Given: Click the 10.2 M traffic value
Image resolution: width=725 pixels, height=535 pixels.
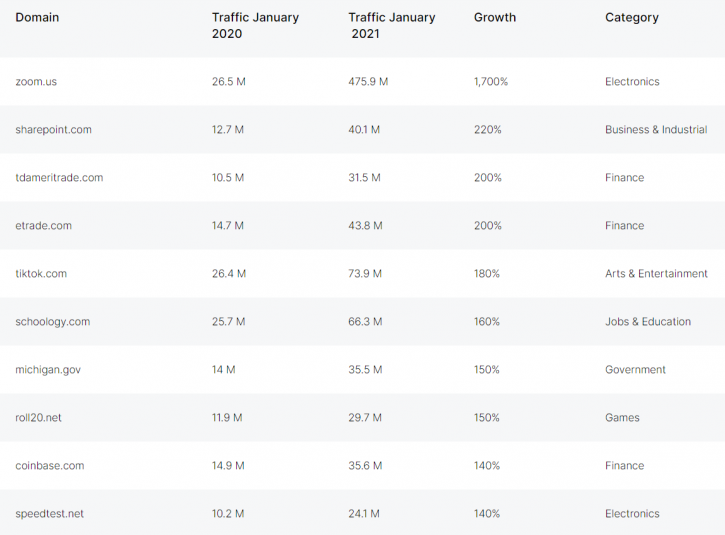Looking at the screenshot, I should (x=228, y=514).
